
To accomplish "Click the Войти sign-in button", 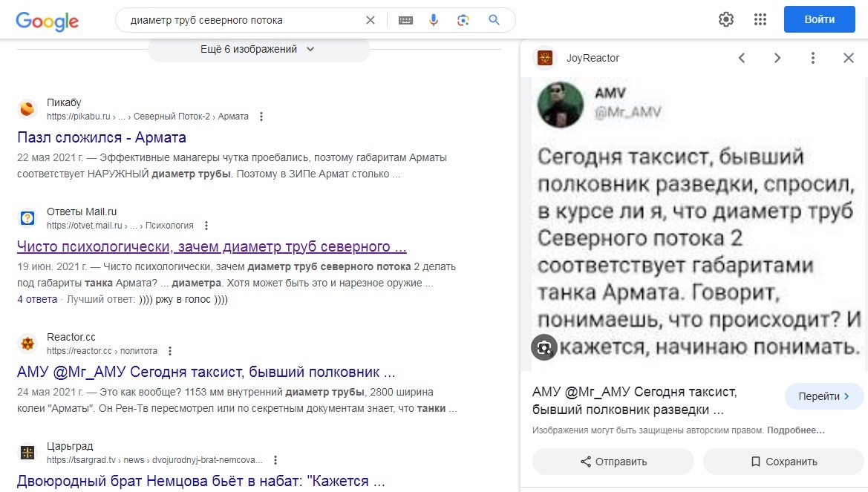I will pos(819,19).
